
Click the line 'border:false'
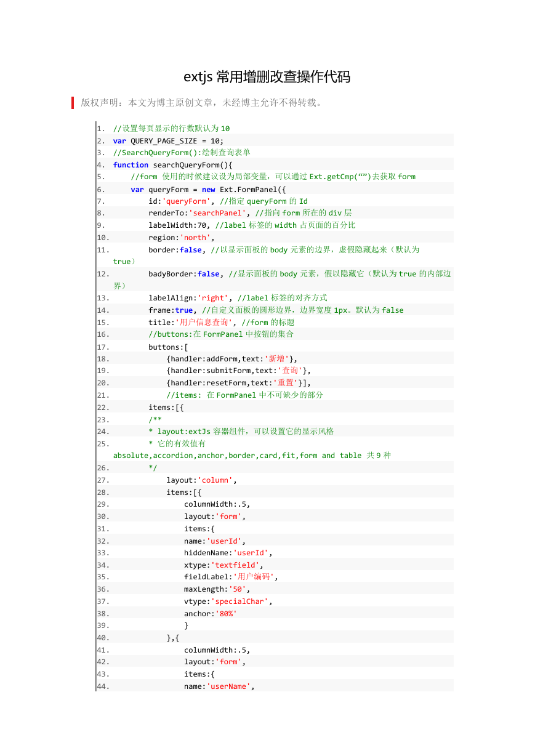[x=284, y=249]
